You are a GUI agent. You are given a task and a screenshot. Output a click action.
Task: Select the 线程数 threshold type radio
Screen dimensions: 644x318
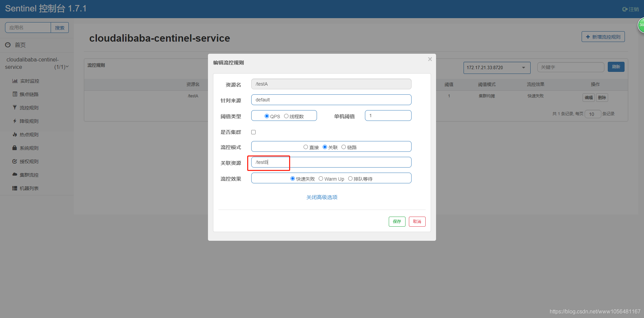pyautogui.click(x=286, y=116)
